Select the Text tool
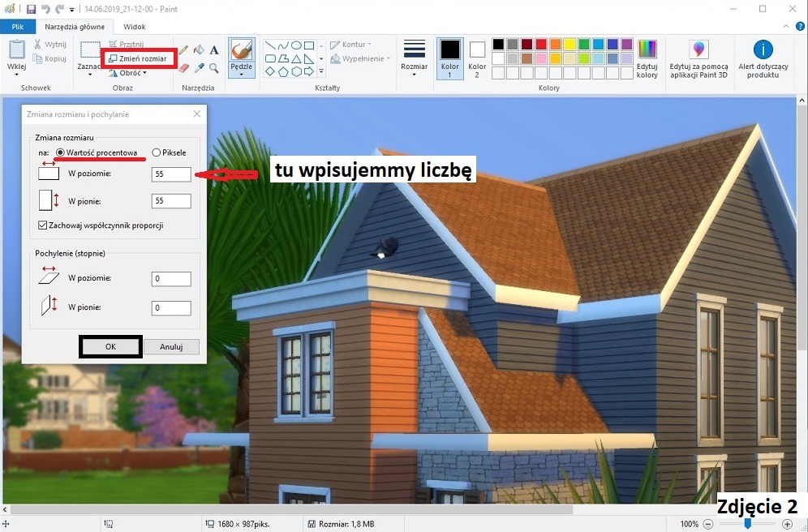Viewport: 808px width, 532px height. (214, 50)
